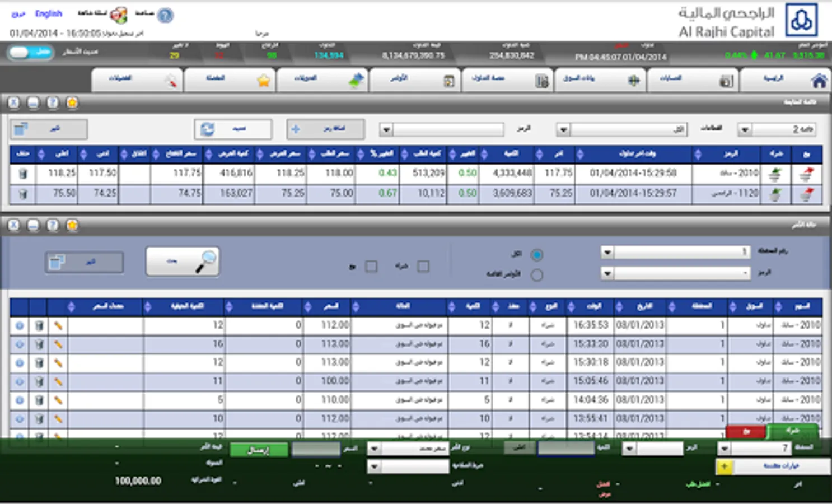Open the Accounts tab in navigation bar

coord(693,80)
